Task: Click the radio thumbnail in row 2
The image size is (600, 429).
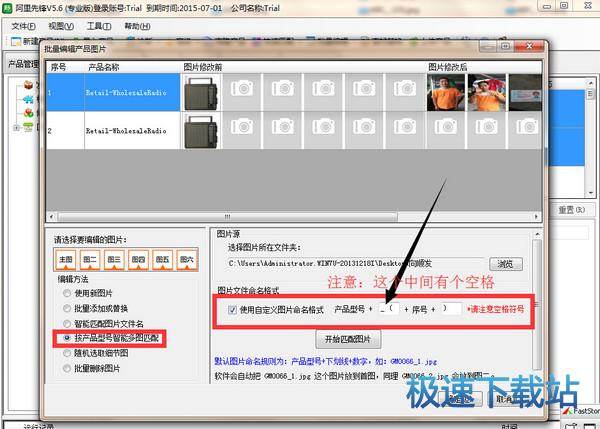Action: 201,131
